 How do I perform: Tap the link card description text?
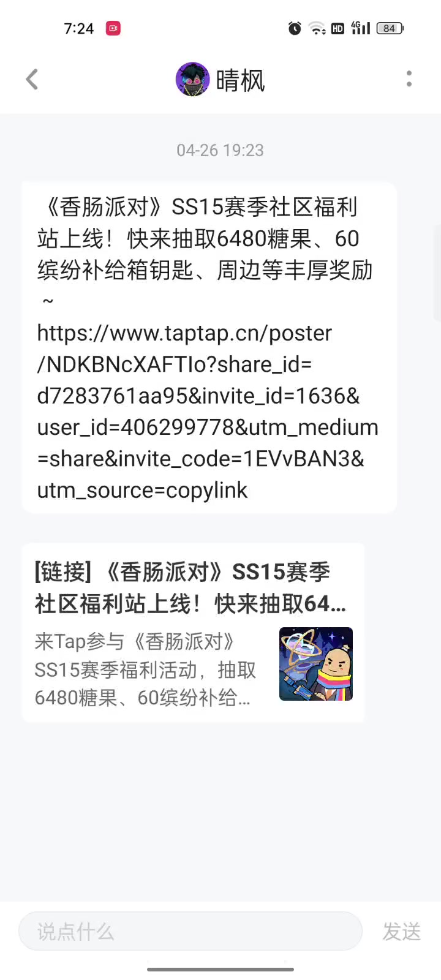point(146,669)
